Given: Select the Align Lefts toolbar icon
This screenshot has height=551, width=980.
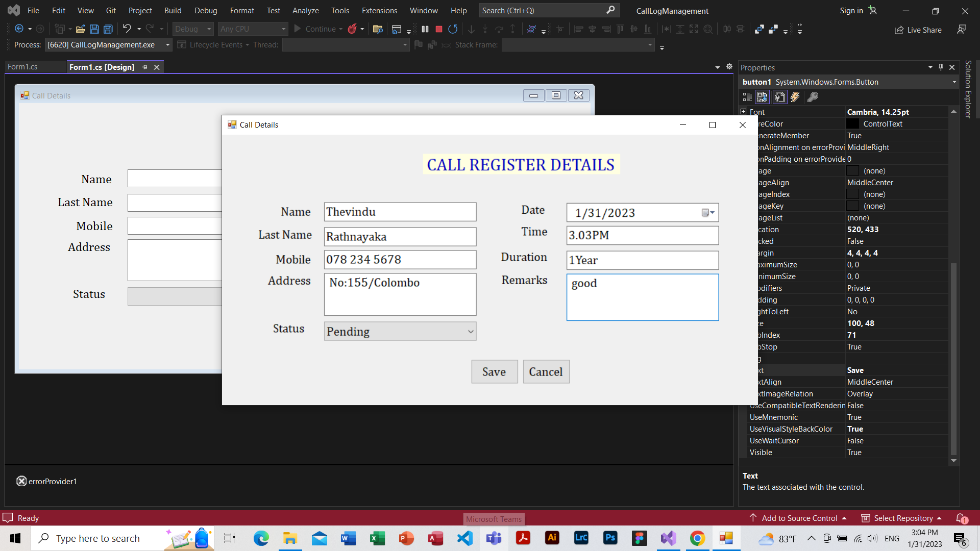Looking at the screenshot, I should [x=578, y=29].
